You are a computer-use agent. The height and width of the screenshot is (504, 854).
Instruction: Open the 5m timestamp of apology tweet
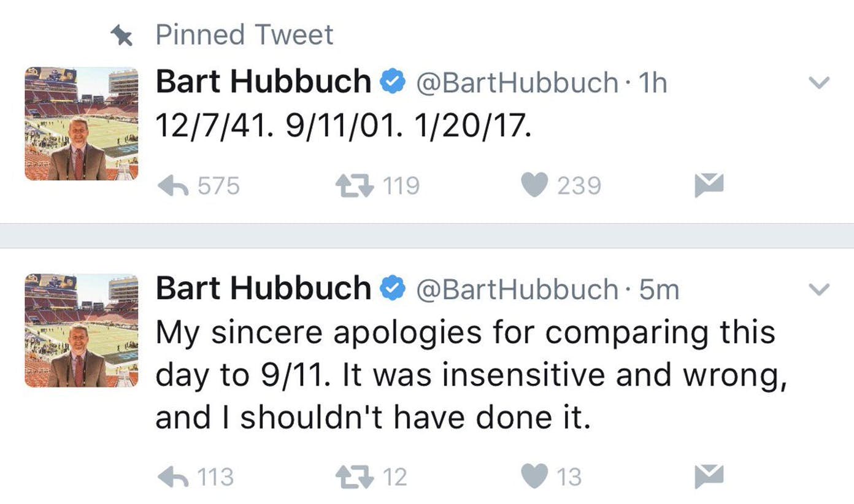(659, 289)
